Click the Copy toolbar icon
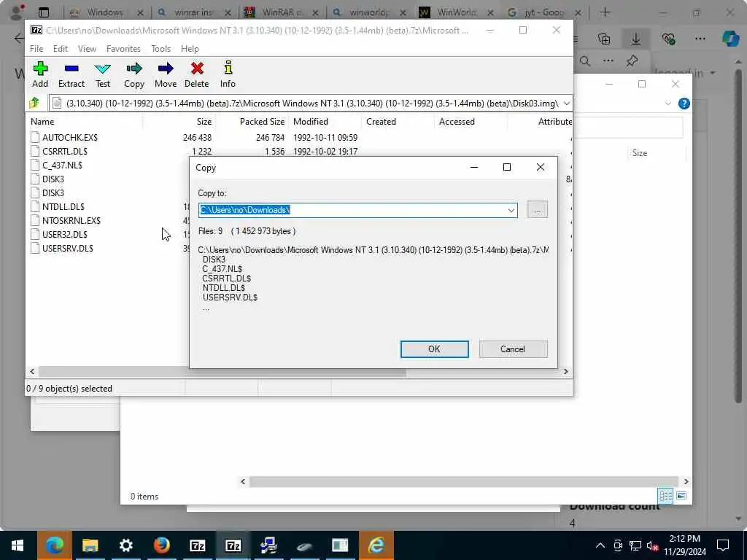This screenshot has width=747, height=560. coord(134,74)
